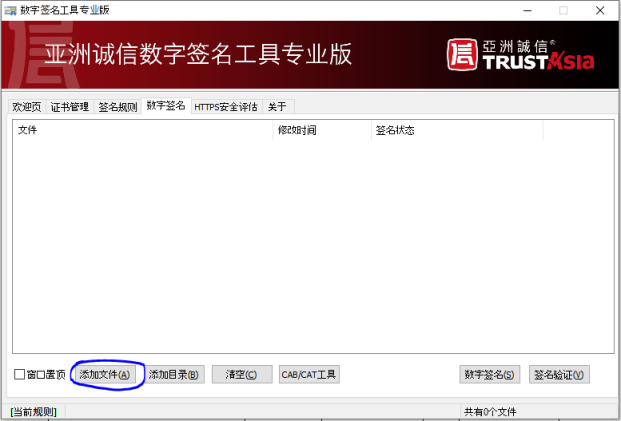Close the 数字签名工具专业版 window

tap(600, 11)
